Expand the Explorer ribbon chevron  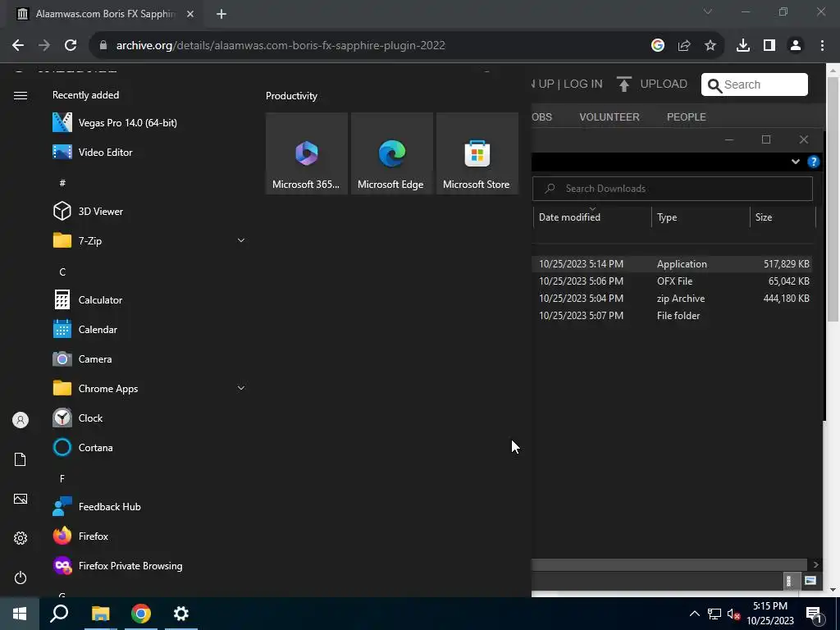[x=796, y=162]
